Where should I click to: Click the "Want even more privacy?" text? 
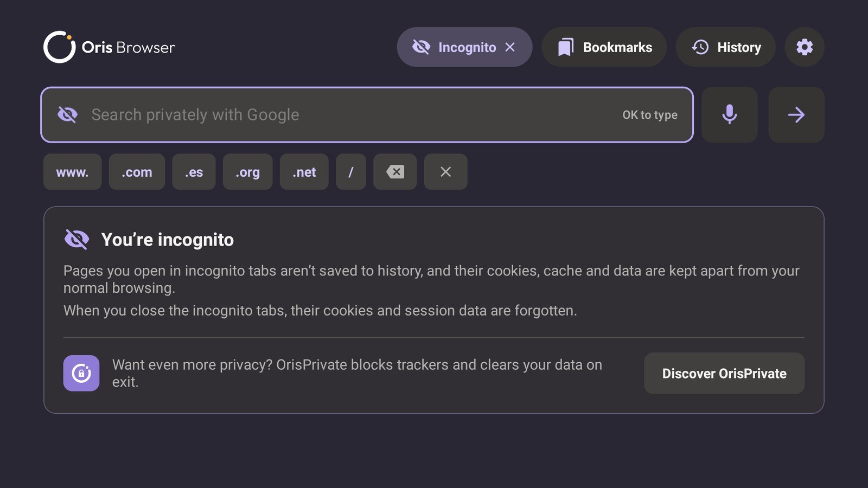click(193, 365)
